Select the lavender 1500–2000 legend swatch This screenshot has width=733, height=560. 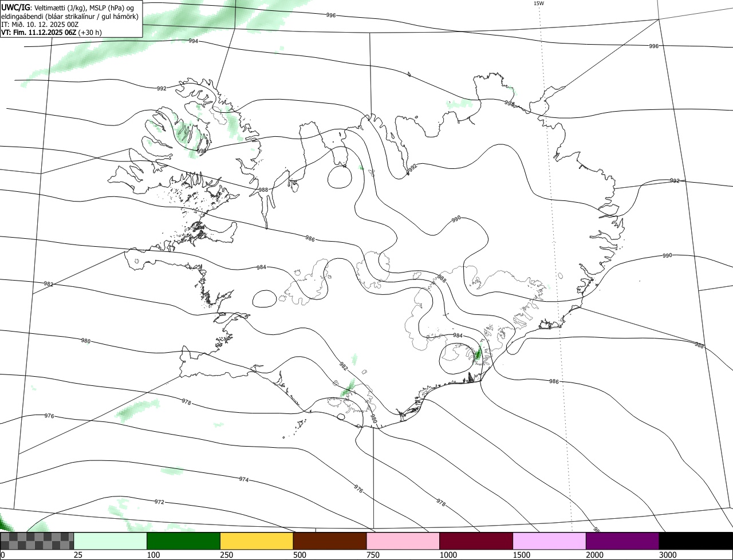tap(550, 541)
